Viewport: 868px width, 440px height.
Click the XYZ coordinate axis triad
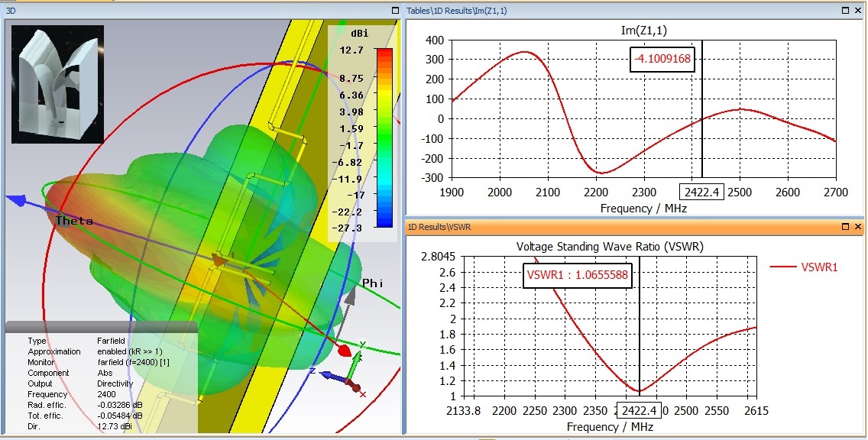click(x=342, y=370)
